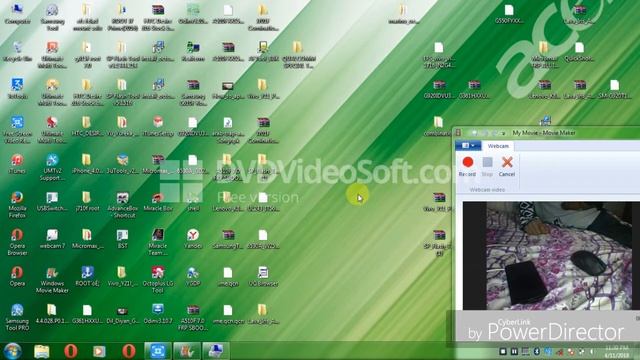Select the USBSwitch desktop icon
The image size is (640, 360).
[x=52, y=202]
